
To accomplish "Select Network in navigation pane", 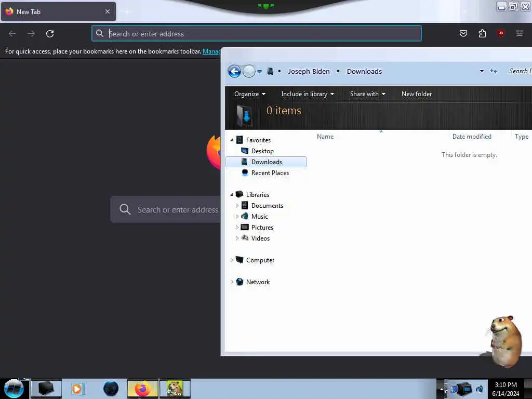I will (258, 282).
